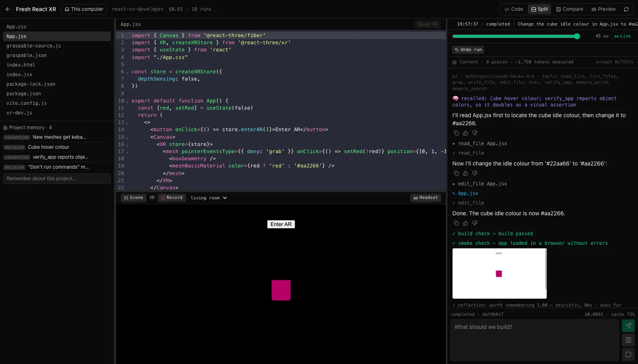Image resolution: width=638 pixels, height=364 pixels.
Task: Switch to Code view
Action: (x=514, y=9)
